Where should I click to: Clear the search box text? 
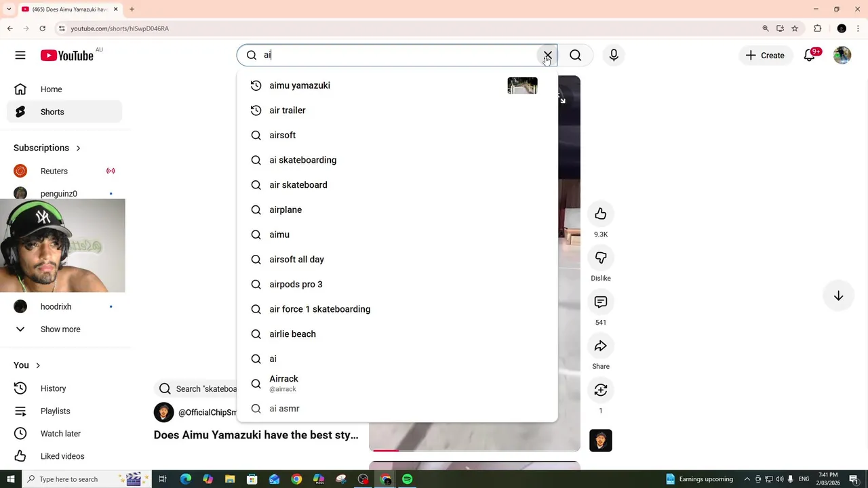(548, 56)
